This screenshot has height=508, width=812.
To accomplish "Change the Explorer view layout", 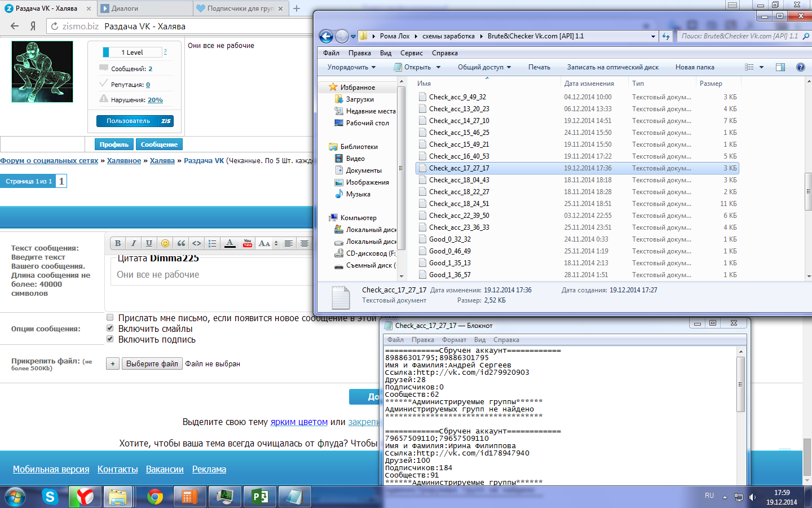I will pyautogui.click(x=749, y=67).
